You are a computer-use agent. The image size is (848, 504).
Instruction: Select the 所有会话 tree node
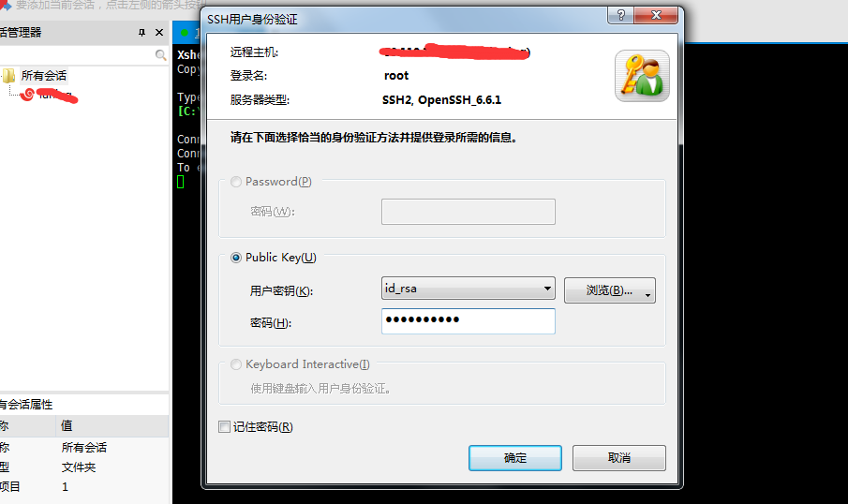[44, 76]
